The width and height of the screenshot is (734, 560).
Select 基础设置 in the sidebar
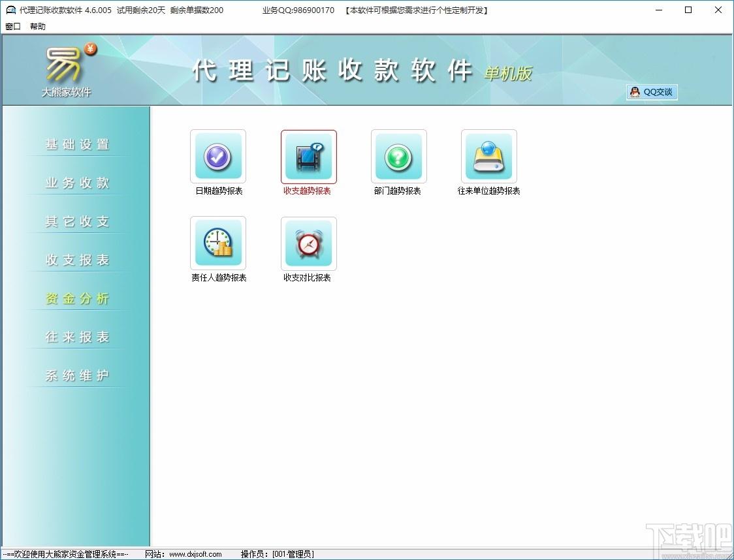[77, 144]
